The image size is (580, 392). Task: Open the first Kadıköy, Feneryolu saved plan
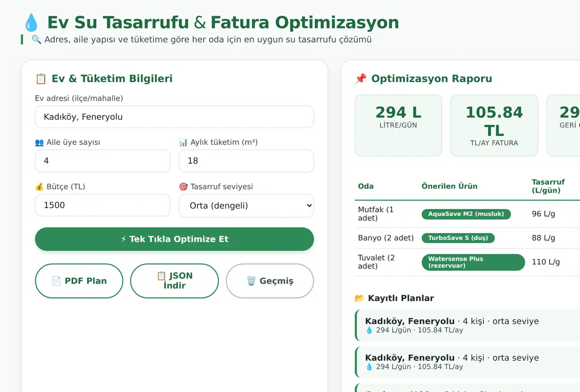click(x=467, y=325)
